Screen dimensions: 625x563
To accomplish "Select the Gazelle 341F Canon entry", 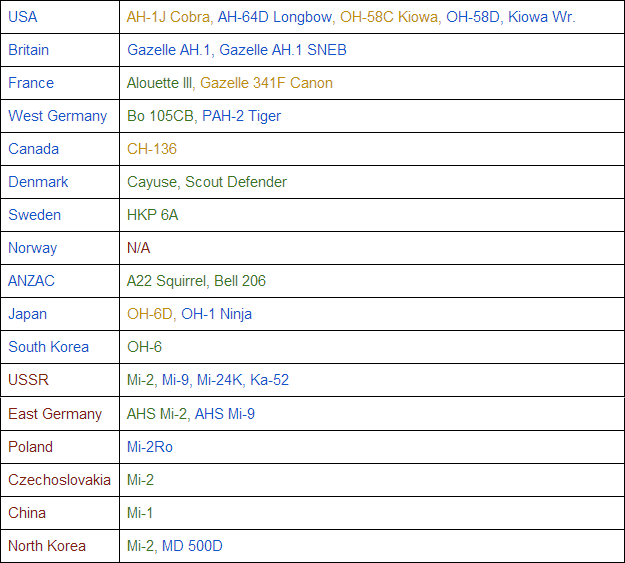I will [x=266, y=83].
